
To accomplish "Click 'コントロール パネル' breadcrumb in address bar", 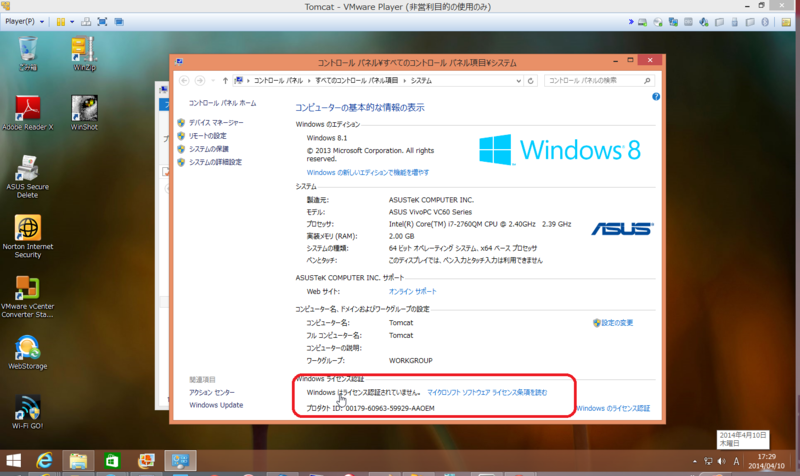I will (x=279, y=81).
